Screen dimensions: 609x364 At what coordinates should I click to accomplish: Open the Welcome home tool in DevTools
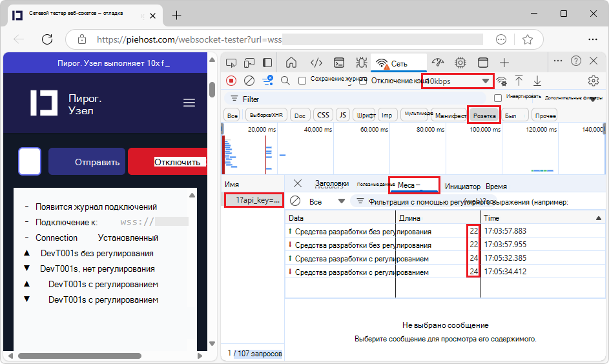(x=291, y=63)
